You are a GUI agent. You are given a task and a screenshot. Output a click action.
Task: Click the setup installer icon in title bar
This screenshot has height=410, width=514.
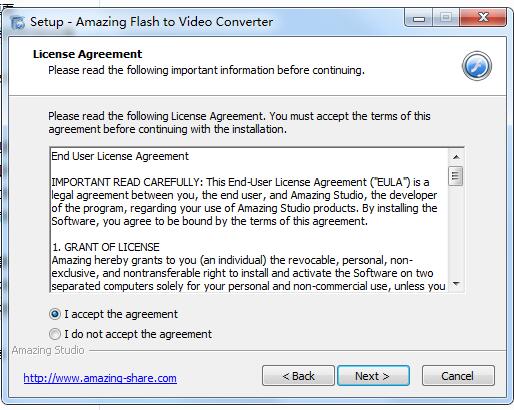pyautogui.click(x=17, y=23)
